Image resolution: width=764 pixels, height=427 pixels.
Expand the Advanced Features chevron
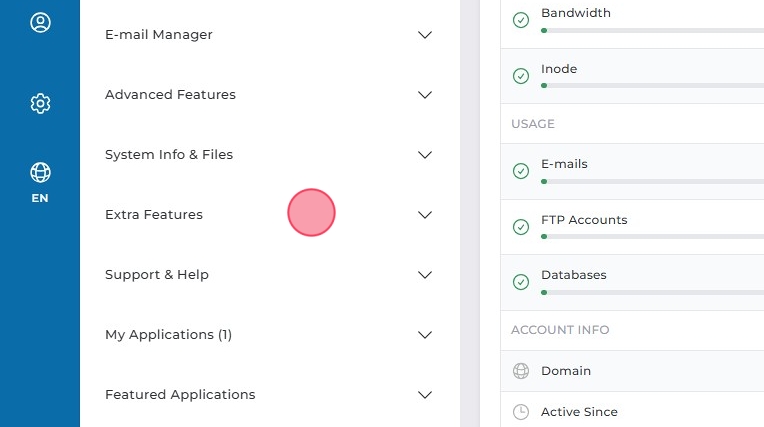point(425,95)
